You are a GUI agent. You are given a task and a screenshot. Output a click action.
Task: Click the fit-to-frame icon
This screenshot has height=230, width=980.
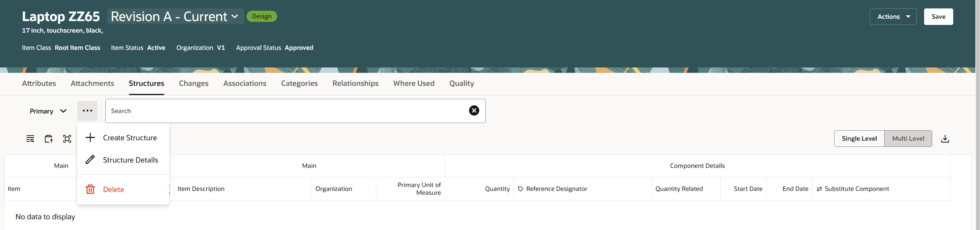[67, 139]
